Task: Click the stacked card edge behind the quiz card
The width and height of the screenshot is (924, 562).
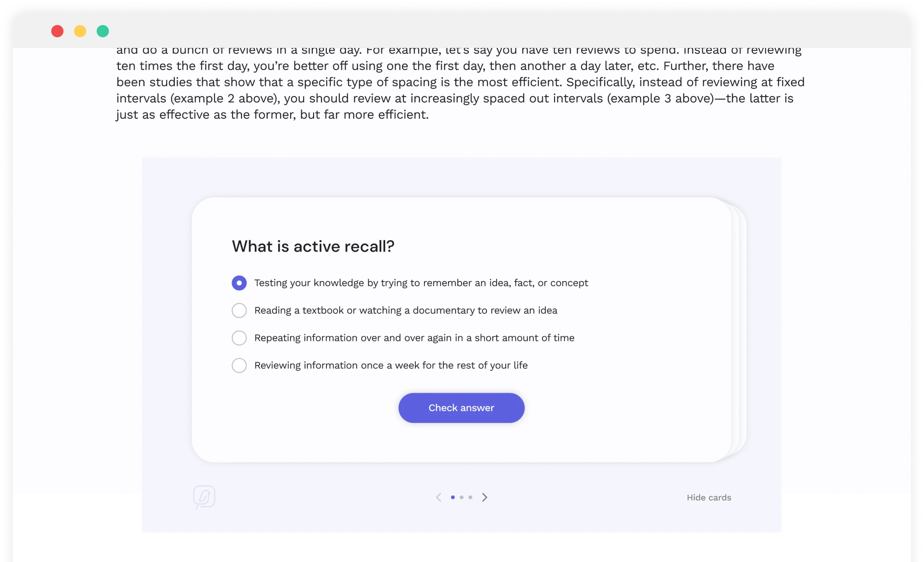Action: click(x=741, y=330)
